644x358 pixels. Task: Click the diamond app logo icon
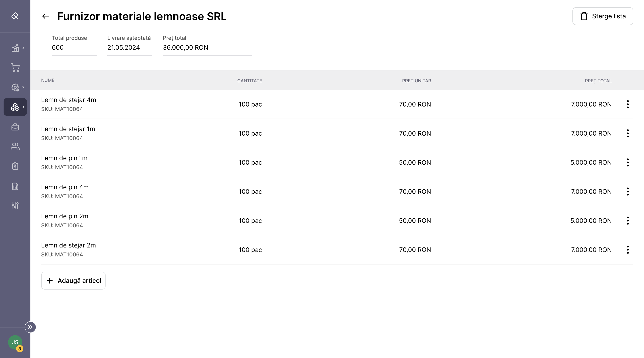click(15, 16)
